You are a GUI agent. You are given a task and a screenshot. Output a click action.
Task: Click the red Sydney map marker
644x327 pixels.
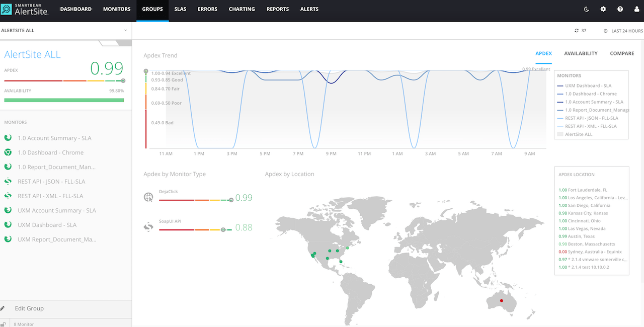click(x=501, y=301)
